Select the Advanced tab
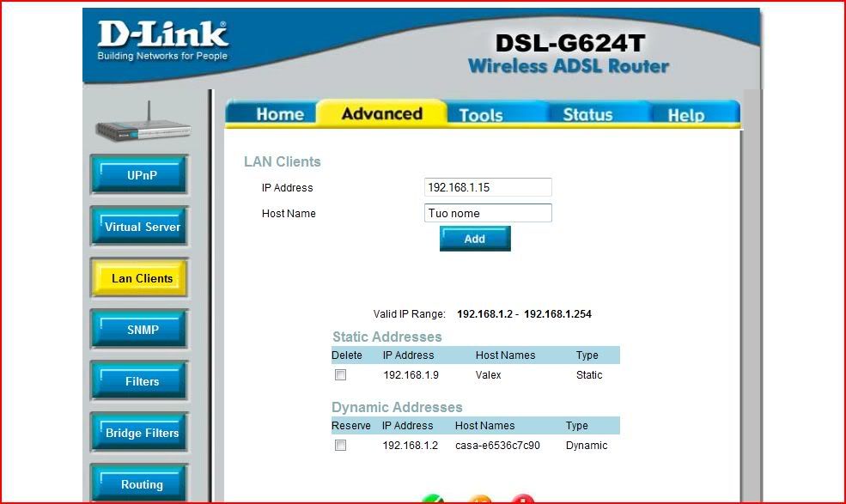 [381, 113]
